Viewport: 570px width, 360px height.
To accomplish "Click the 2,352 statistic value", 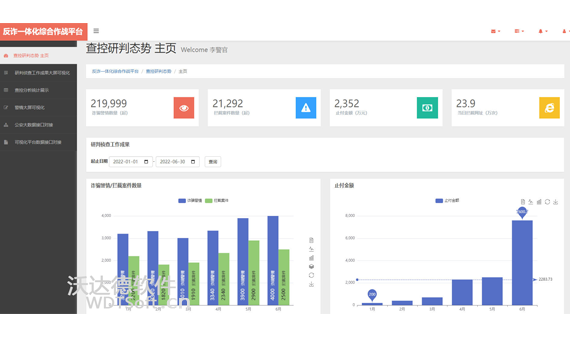I will [x=347, y=104].
